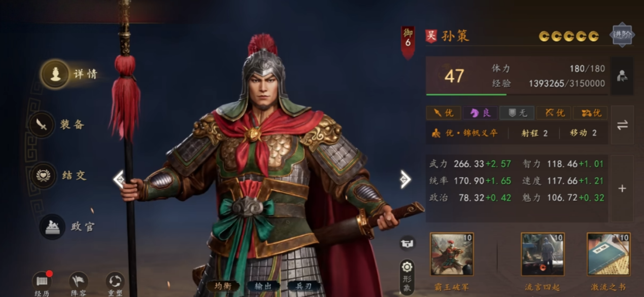Open the 阵容 lineup flag icon

(79, 281)
